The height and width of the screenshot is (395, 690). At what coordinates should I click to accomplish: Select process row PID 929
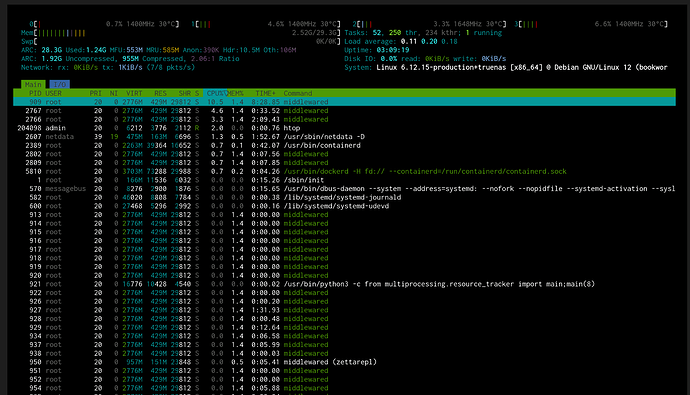tap(344, 327)
